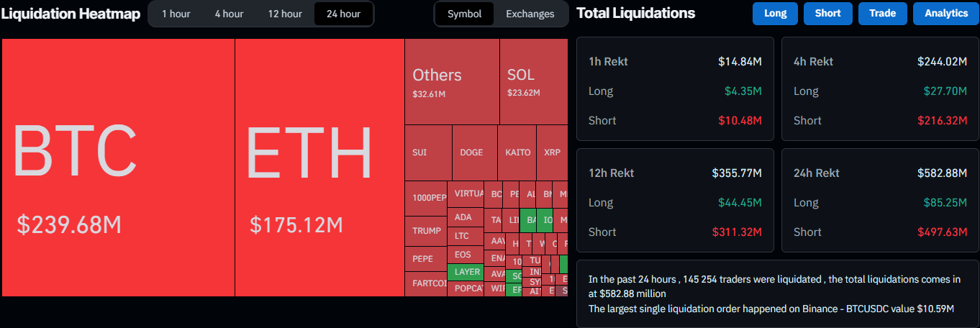Click the LTC heatmap tile
The image size is (980, 328).
tap(466, 236)
